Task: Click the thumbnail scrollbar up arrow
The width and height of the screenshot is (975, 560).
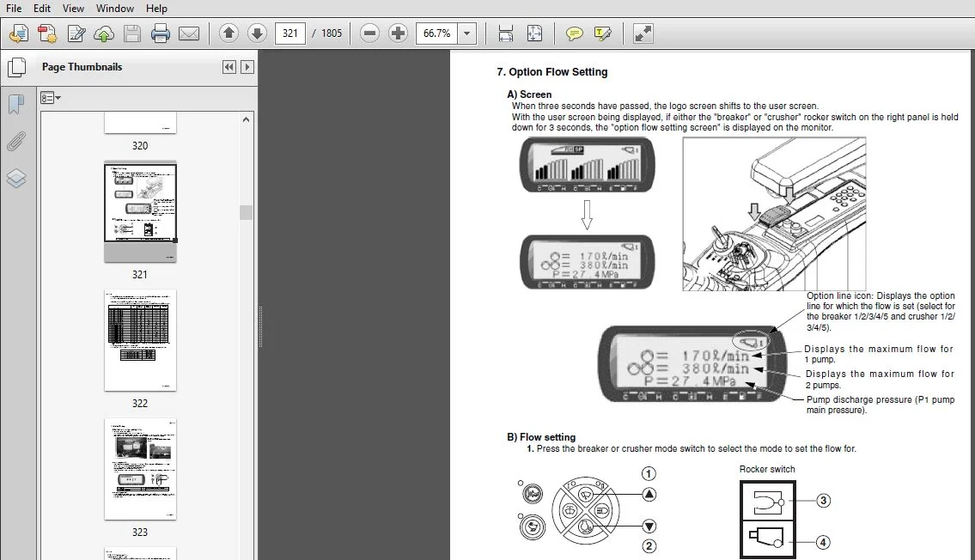Action: point(247,119)
